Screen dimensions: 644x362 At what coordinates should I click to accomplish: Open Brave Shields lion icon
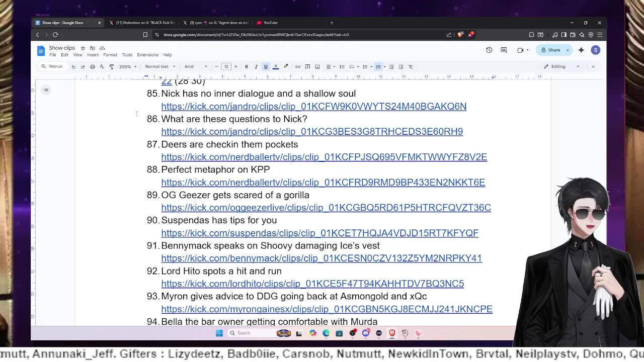coord(460,35)
